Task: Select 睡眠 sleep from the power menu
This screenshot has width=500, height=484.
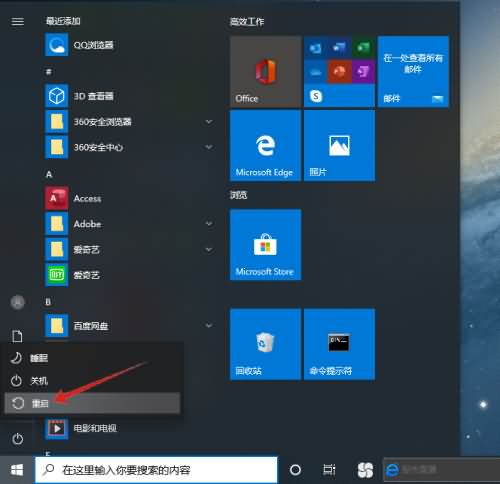Action: click(92, 358)
